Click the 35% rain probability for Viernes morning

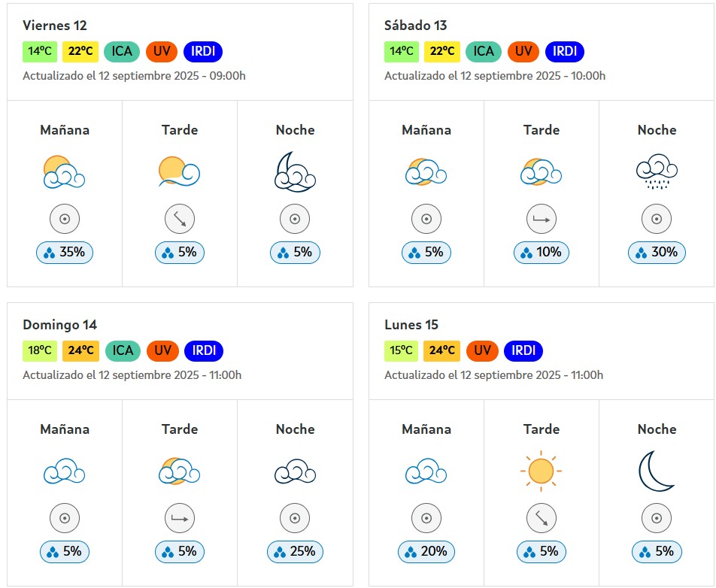click(65, 253)
